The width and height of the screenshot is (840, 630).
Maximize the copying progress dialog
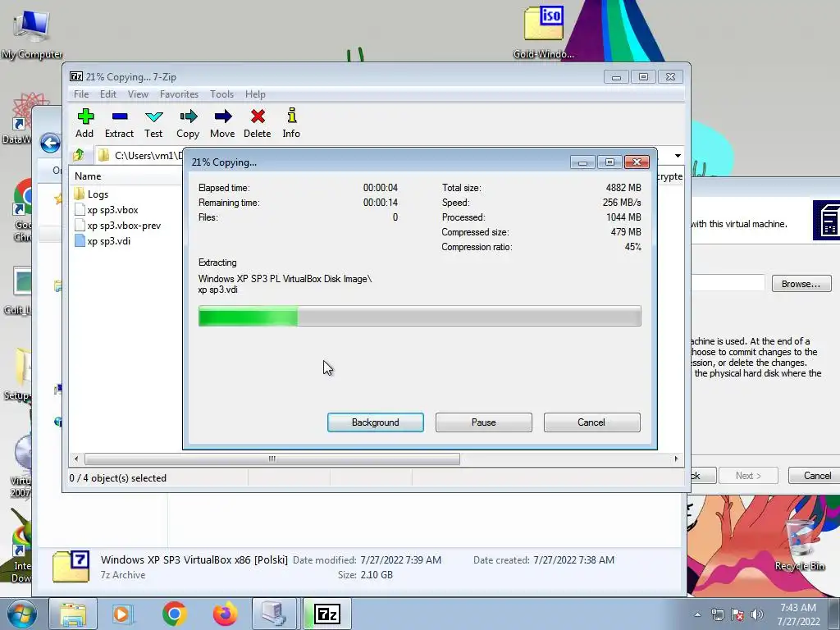pos(609,162)
